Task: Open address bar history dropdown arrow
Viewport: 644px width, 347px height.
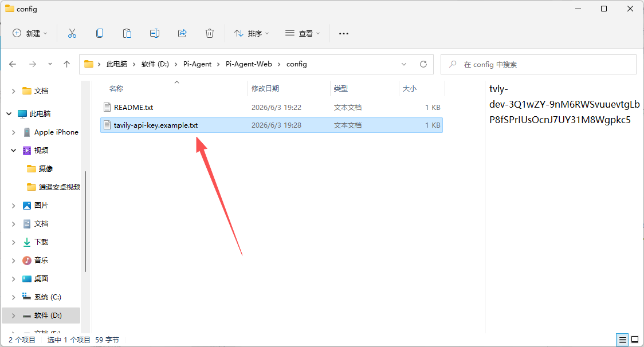Action: (404, 64)
